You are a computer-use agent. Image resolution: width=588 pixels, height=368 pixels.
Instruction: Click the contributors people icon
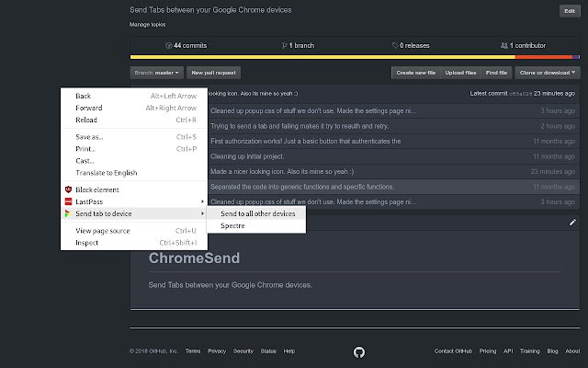(x=504, y=45)
